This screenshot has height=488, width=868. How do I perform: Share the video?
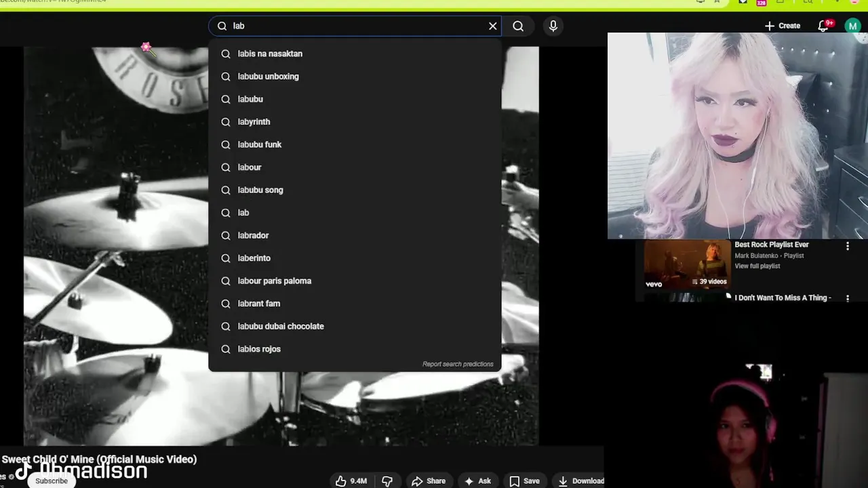click(x=429, y=481)
